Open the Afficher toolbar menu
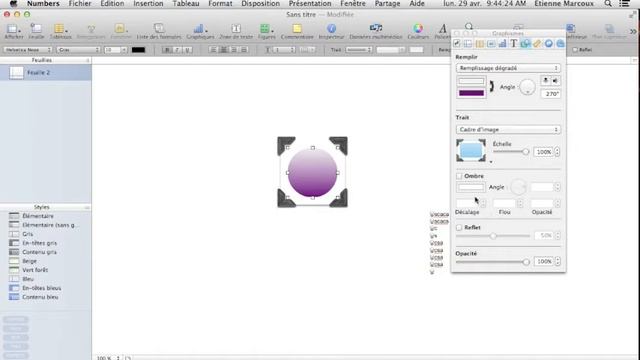The width and height of the screenshot is (640, 360). pyautogui.click(x=13, y=31)
